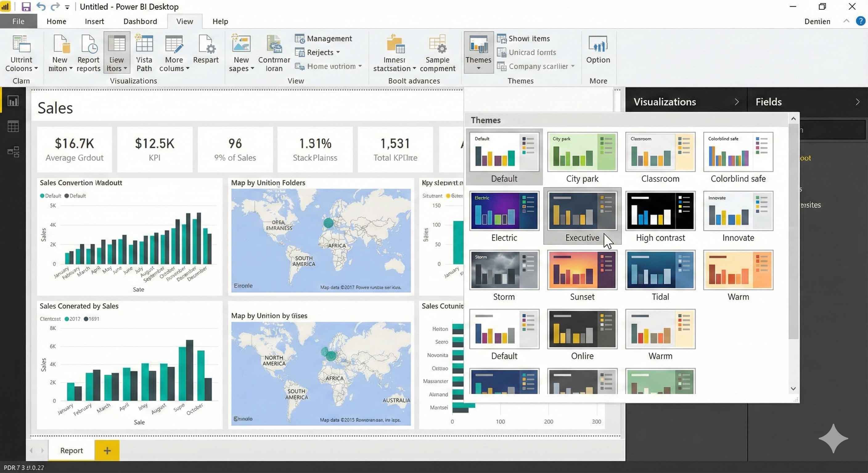Add a new page with plus button
Screen dimensions: 868x473
coord(107,450)
